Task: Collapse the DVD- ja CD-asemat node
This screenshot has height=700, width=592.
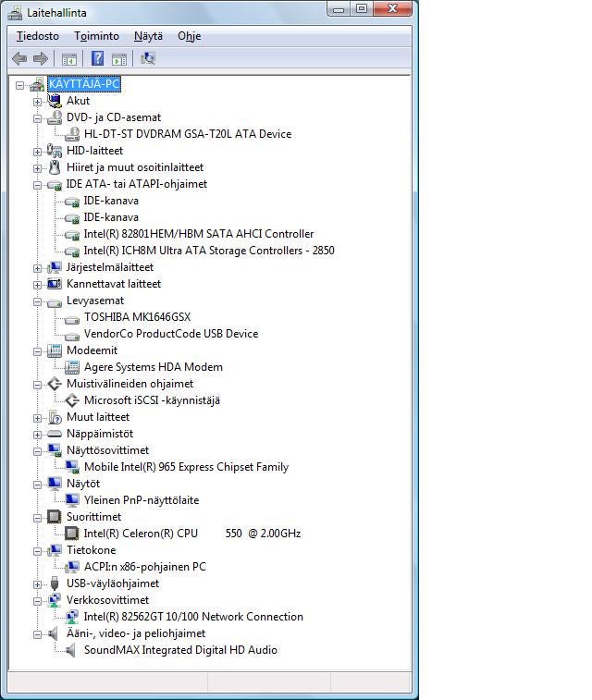Action: pyautogui.click(x=38, y=118)
